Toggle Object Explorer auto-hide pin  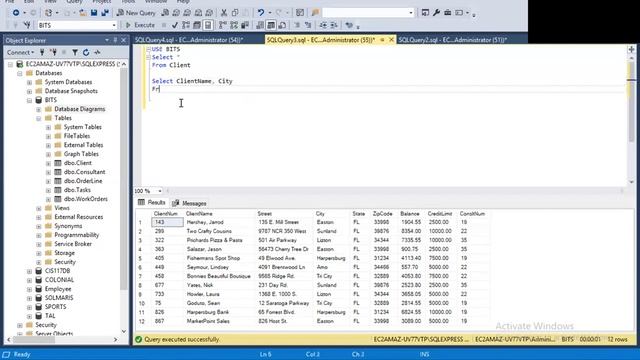[115, 40]
